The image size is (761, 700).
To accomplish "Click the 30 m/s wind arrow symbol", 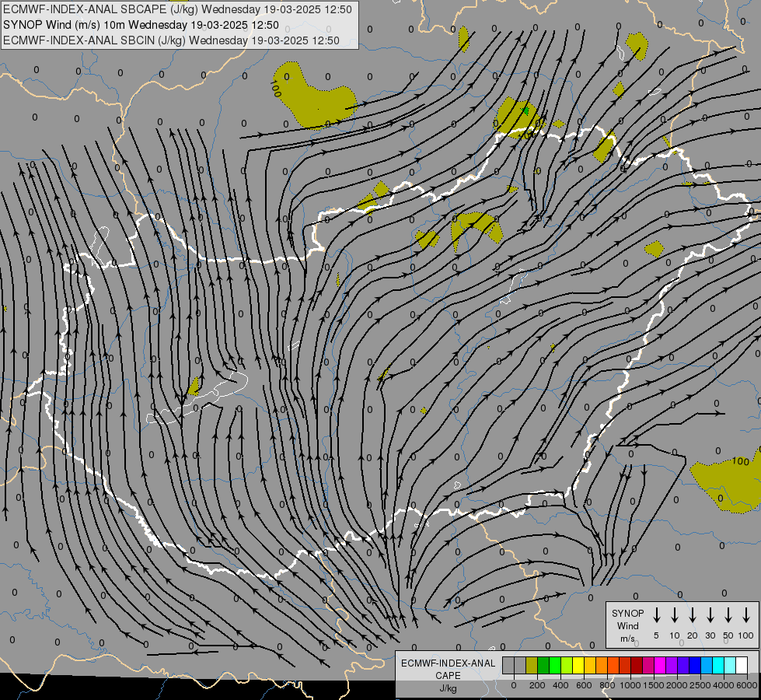I will [710, 615].
